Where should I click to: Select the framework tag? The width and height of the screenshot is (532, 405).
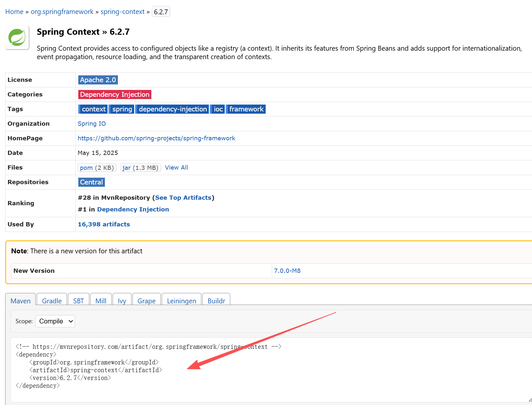[x=246, y=109]
